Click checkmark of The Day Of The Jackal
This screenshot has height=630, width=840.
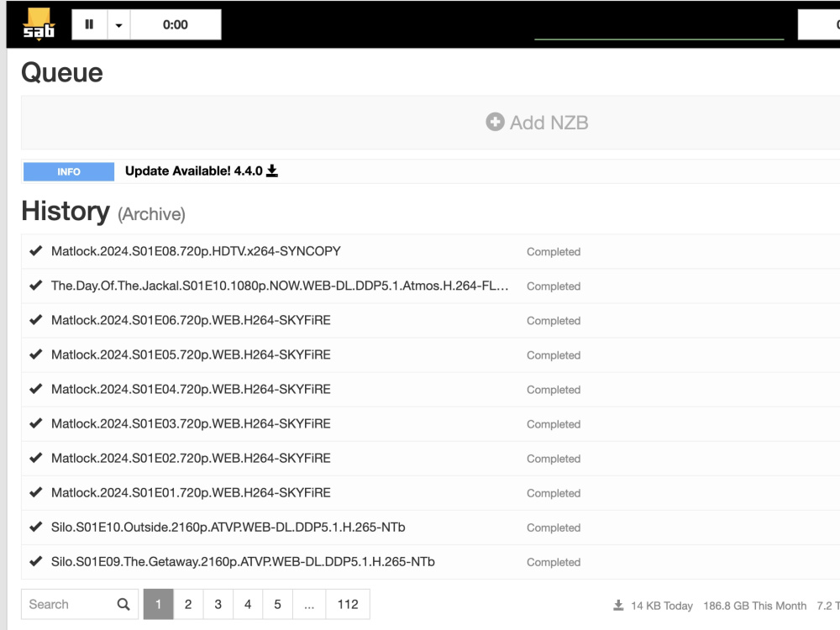[x=36, y=286]
